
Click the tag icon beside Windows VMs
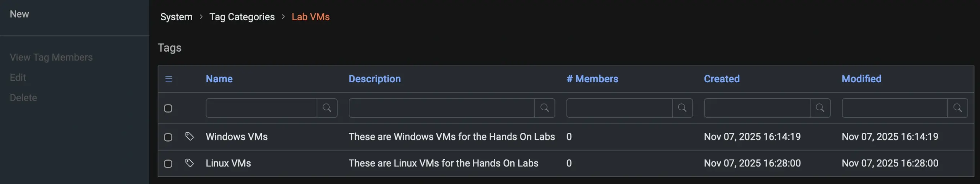tap(189, 137)
